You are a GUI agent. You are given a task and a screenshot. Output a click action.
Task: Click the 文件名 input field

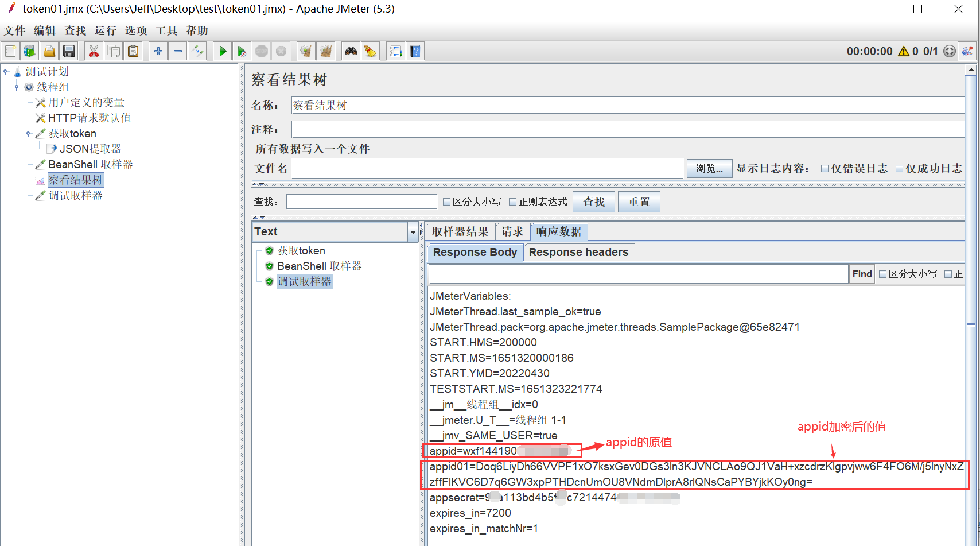487,169
